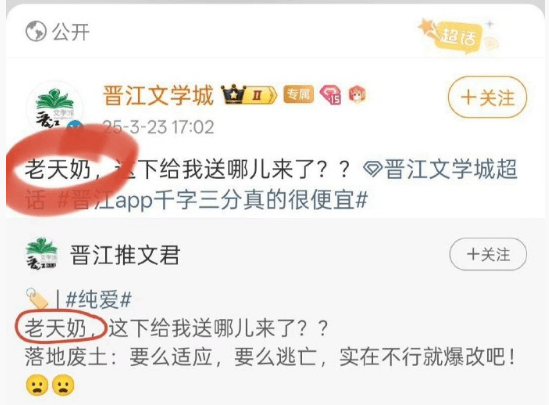
Task: Open the #纯爱# hashtag
Action: [99, 300]
